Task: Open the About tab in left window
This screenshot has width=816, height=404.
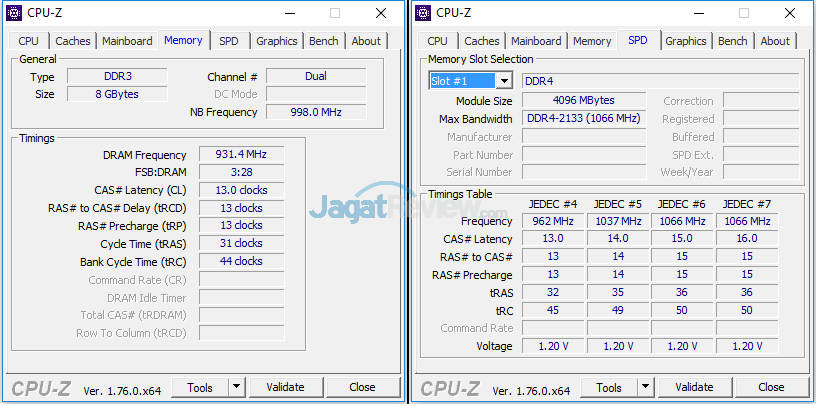Action: (366, 41)
